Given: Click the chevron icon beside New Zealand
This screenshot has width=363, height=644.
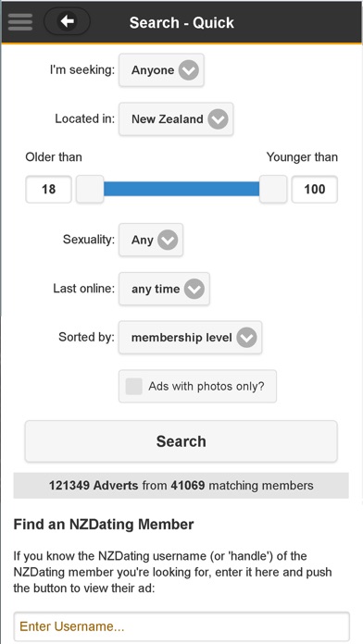Looking at the screenshot, I should coord(218,119).
